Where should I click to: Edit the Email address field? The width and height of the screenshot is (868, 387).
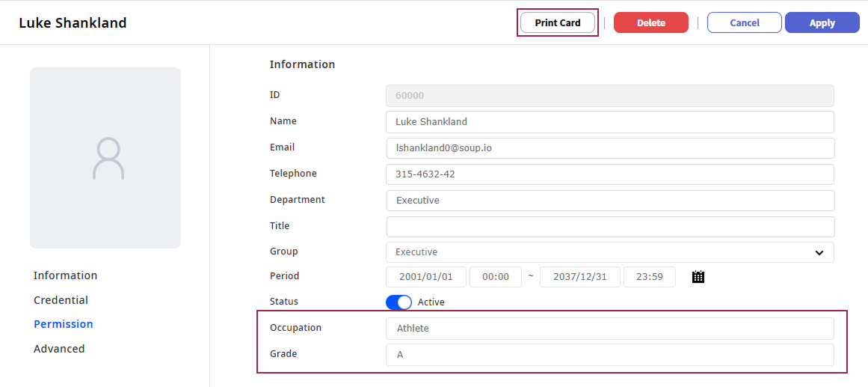609,148
